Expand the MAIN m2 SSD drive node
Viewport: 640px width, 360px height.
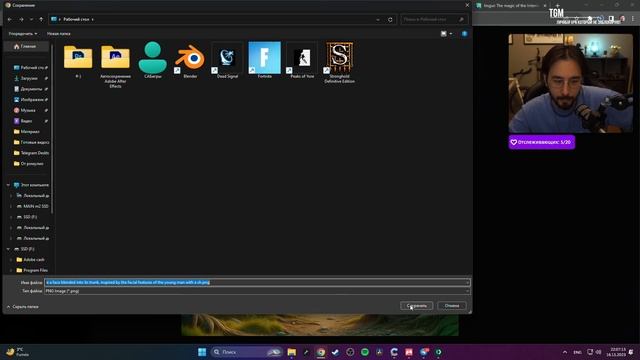tap(11, 206)
